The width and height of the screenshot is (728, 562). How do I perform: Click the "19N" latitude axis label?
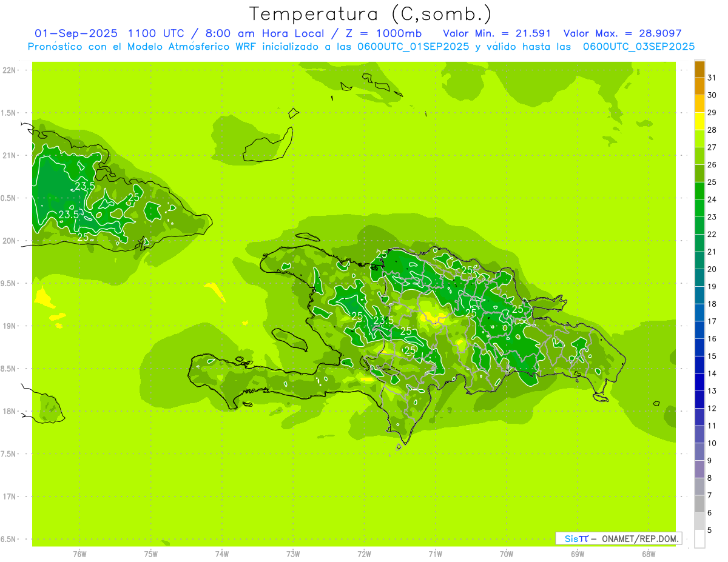point(10,326)
